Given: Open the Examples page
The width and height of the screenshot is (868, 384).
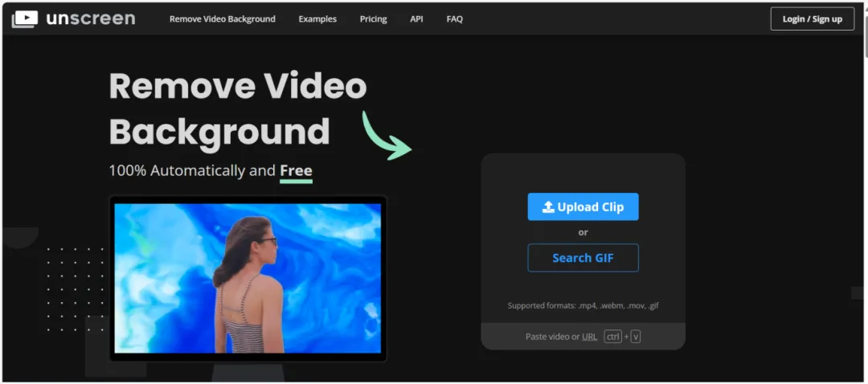Looking at the screenshot, I should [x=317, y=18].
